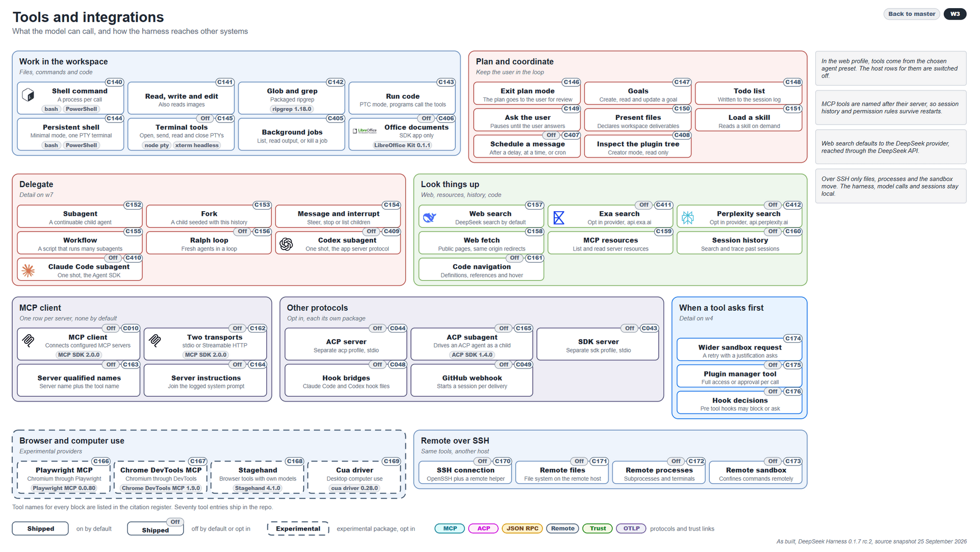Click the ripgrep 1.18.0 version chip
This screenshot has width=980, height=552.
[x=292, y=109]
